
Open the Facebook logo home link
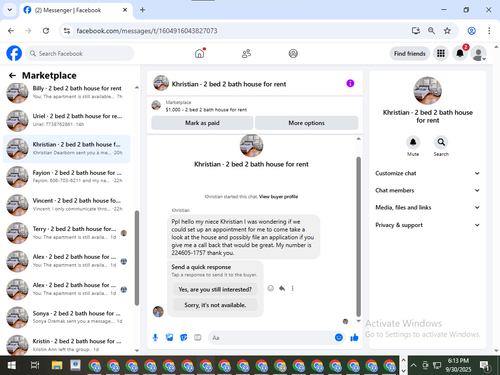tap(14, 53)
